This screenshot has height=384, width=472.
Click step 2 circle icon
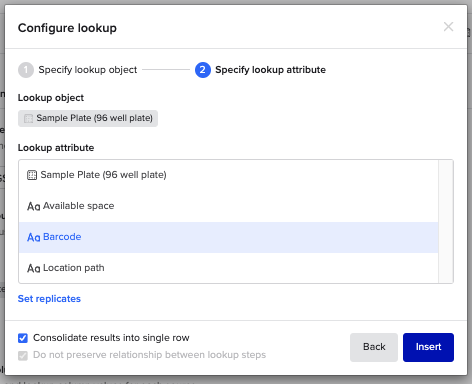pyautogui.click(x=203, y=70)
